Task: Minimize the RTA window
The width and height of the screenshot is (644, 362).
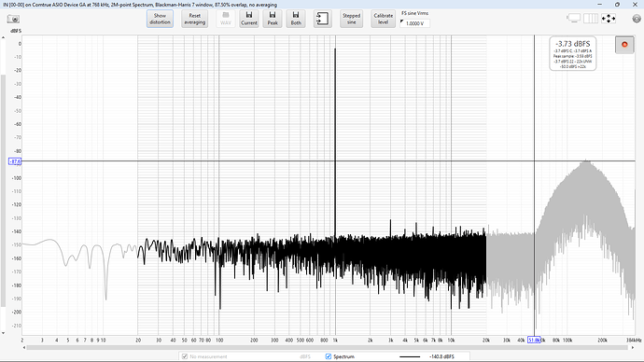Action: [599, 4]
